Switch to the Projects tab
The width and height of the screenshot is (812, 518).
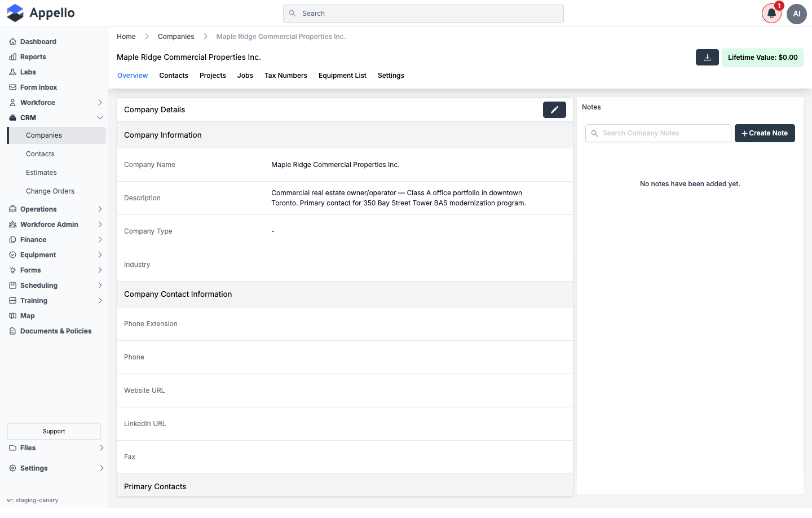(213, 76)
